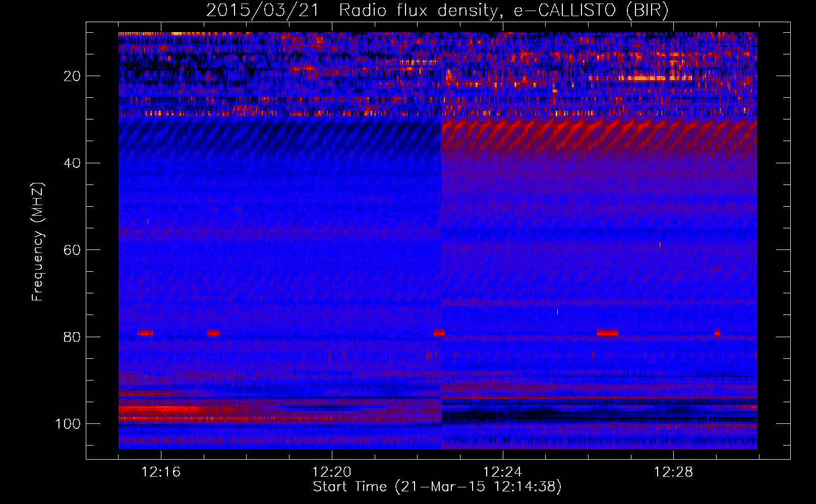This screenshot has width=816, height=504.
Task: Click the time tick label 12:28
Action: tap(674, 472)
